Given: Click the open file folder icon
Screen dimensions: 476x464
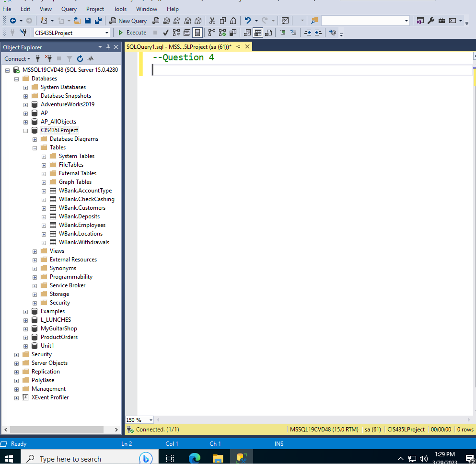Looking at the screenshot, I should (x=77, y=21).
